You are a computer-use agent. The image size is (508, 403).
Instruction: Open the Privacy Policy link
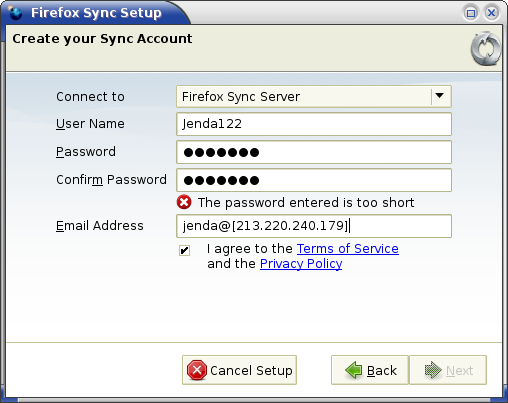tap(301, 264)
